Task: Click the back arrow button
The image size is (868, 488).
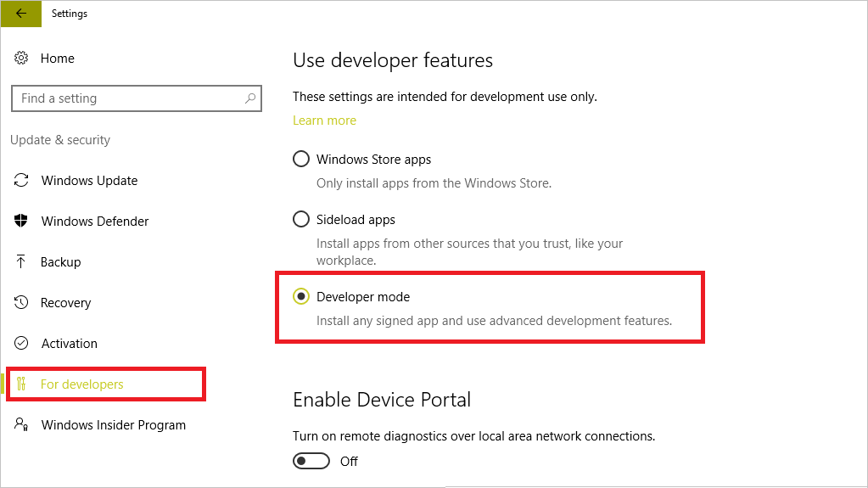Action: coord(21,14)
